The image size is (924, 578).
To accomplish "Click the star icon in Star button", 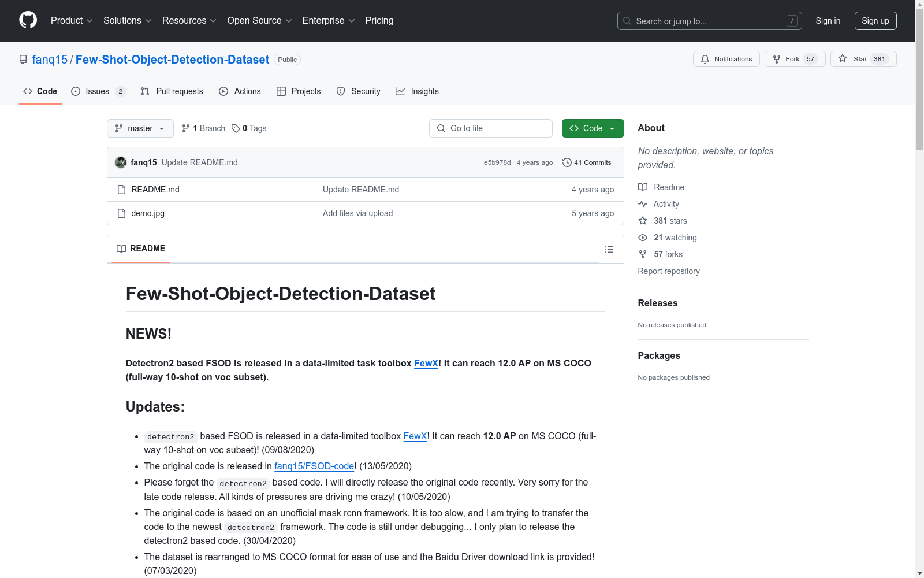I will click(843, 58).
